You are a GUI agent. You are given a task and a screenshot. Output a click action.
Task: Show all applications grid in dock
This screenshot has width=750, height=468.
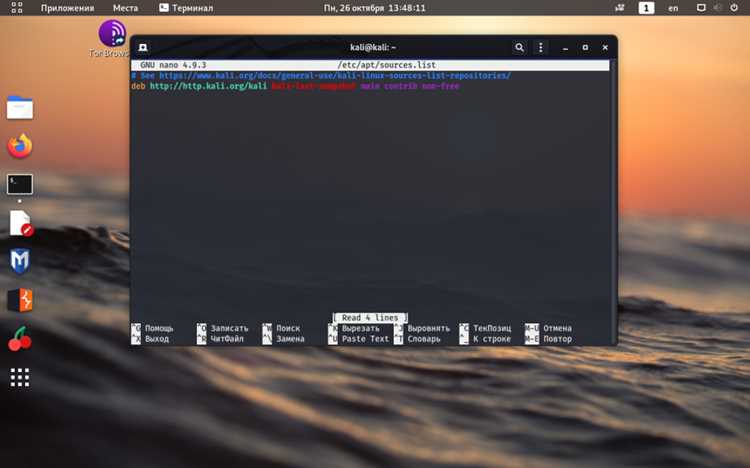point(20,378)
